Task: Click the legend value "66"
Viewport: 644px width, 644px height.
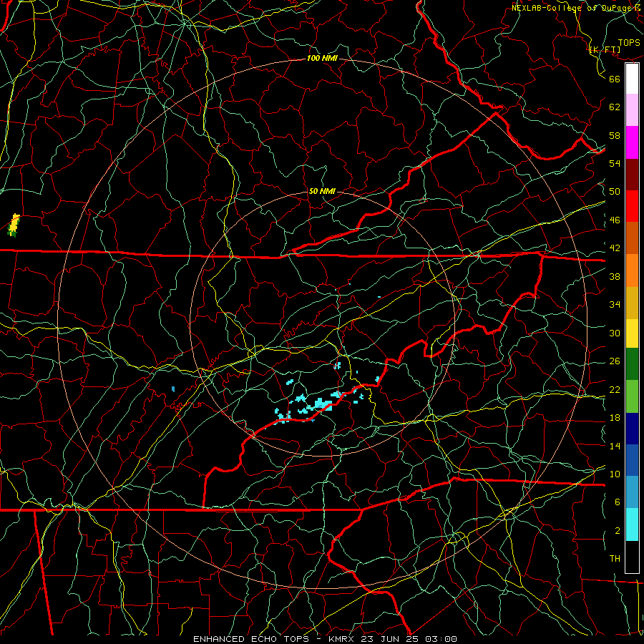Action: 615,79
